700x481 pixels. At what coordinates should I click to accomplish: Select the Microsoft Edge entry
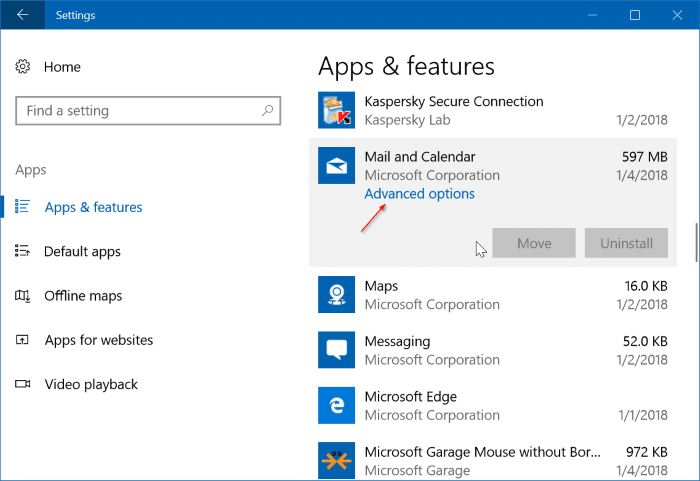point(493,405)
